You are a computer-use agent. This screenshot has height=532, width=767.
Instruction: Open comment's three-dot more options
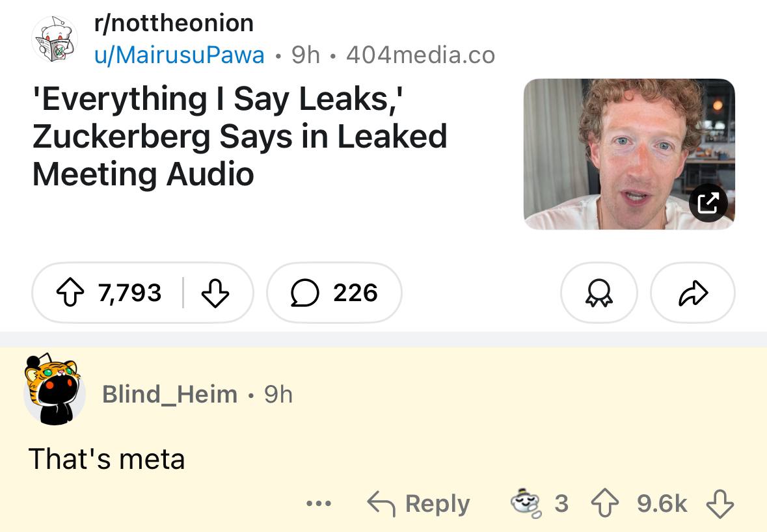[x=319, y=504]
